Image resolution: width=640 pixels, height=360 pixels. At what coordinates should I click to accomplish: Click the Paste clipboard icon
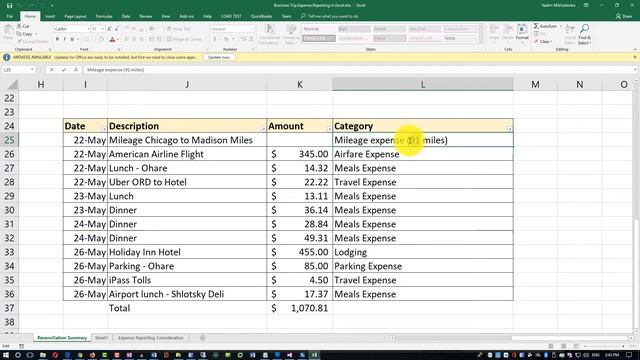point(8,32)
